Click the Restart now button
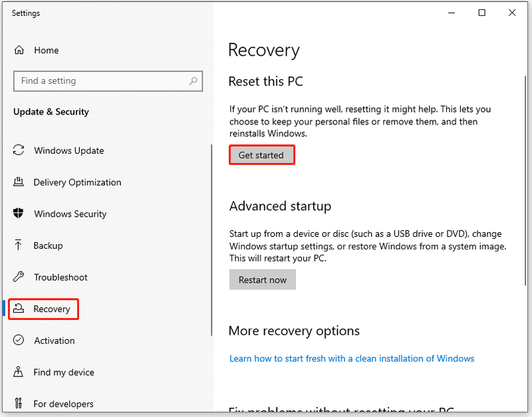The width and height of the screenshot is (532, 417). pyautogui.click(x=263, y=279)
